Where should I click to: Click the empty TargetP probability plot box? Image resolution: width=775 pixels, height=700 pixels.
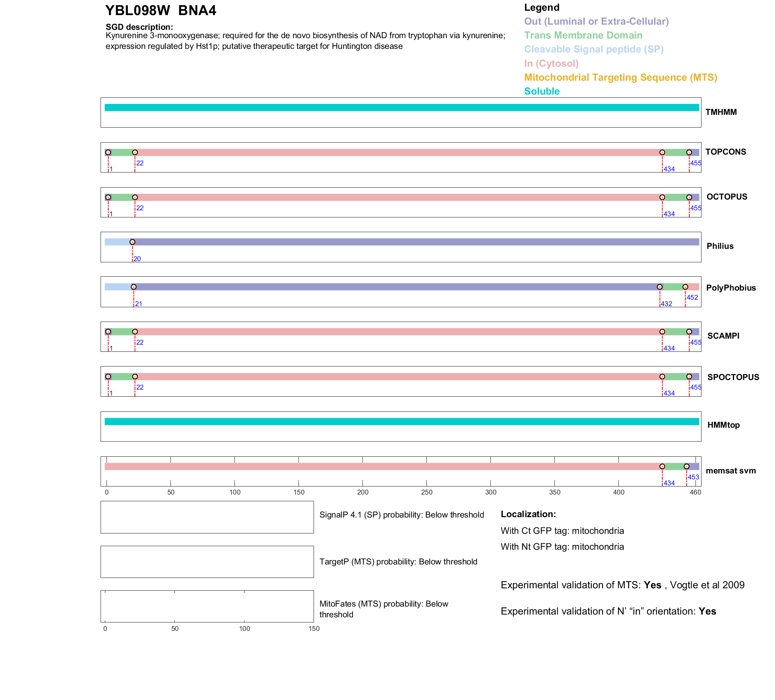[207, 562]
